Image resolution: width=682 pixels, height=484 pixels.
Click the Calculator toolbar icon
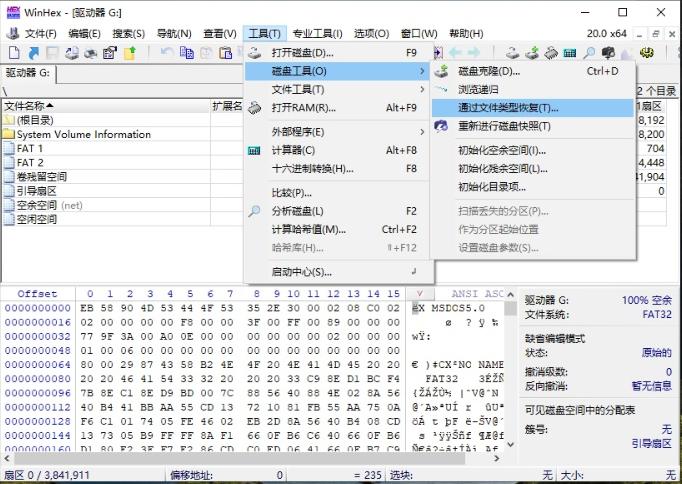[570, 53]
